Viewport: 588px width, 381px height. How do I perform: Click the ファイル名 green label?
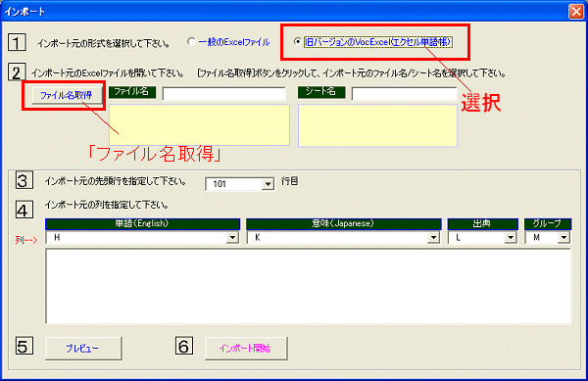(132, 92)
